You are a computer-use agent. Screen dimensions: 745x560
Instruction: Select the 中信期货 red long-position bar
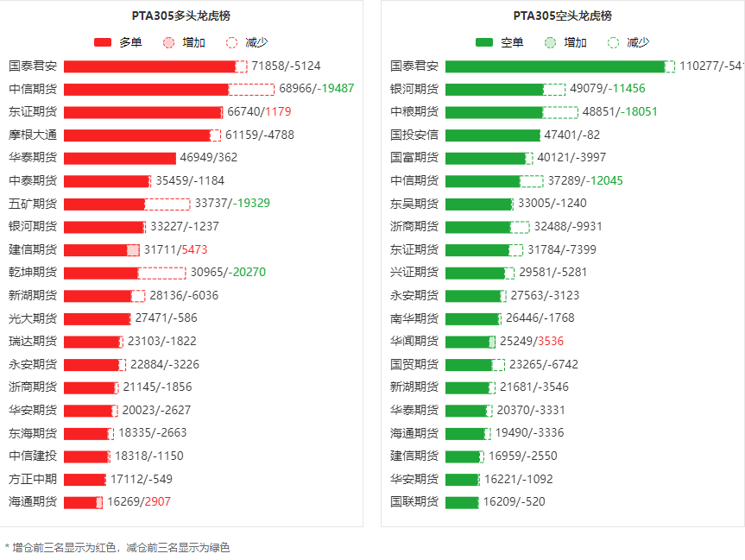click(x=145, y=89)
